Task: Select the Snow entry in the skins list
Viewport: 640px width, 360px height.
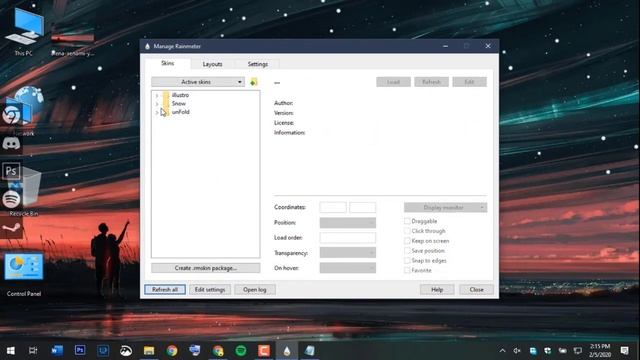Action: (x=179, y=104)
